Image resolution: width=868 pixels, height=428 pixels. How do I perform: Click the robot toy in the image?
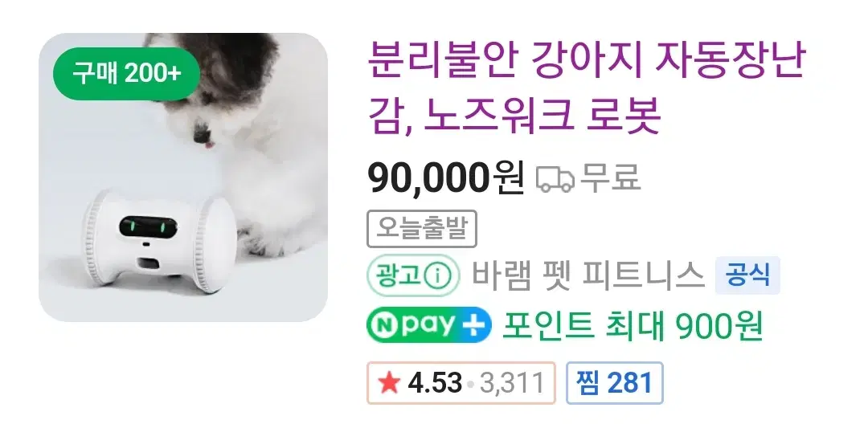tap(159, 239)
